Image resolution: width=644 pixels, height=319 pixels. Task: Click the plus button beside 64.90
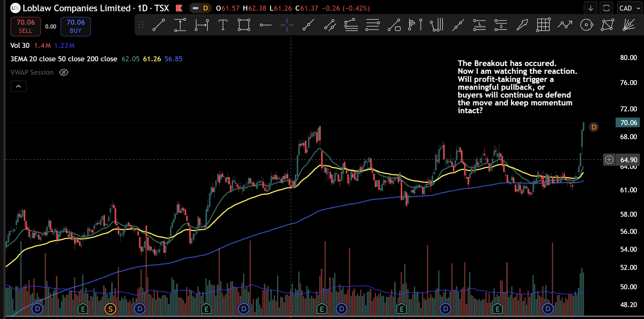[609, 160]
